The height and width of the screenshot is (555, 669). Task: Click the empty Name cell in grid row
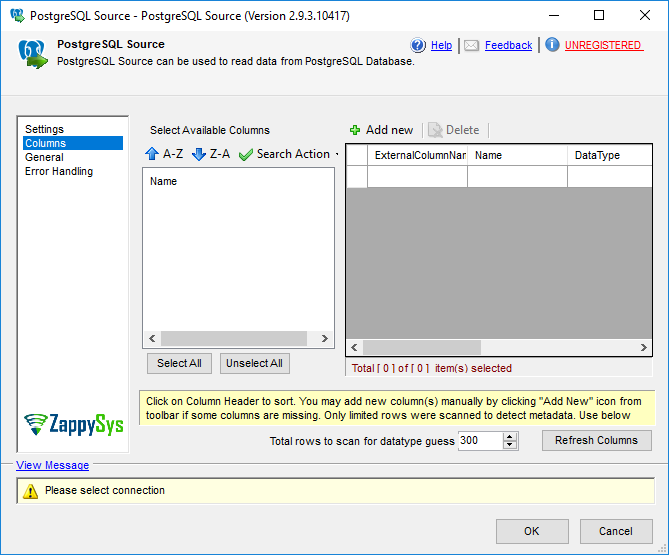517,176
